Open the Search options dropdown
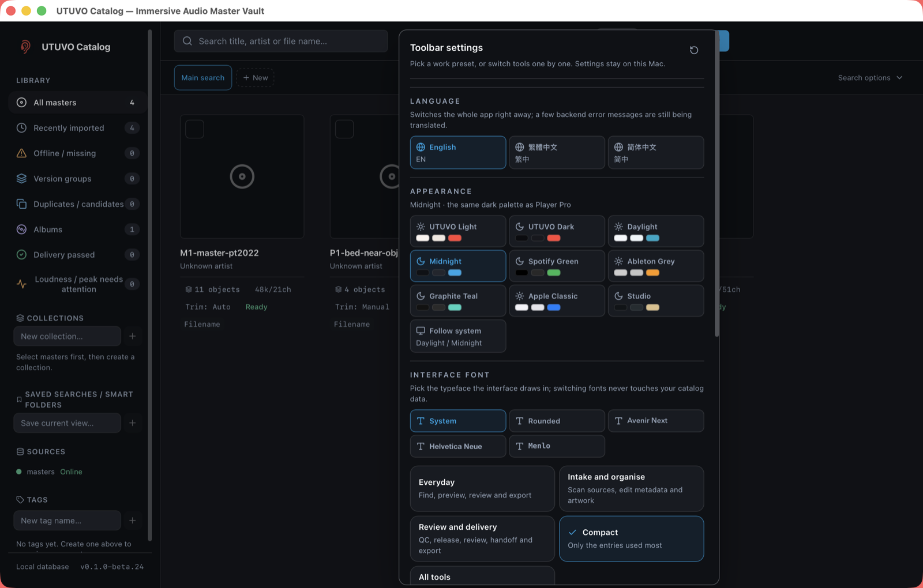The image size is (923, 588). (x=870, y=78)
